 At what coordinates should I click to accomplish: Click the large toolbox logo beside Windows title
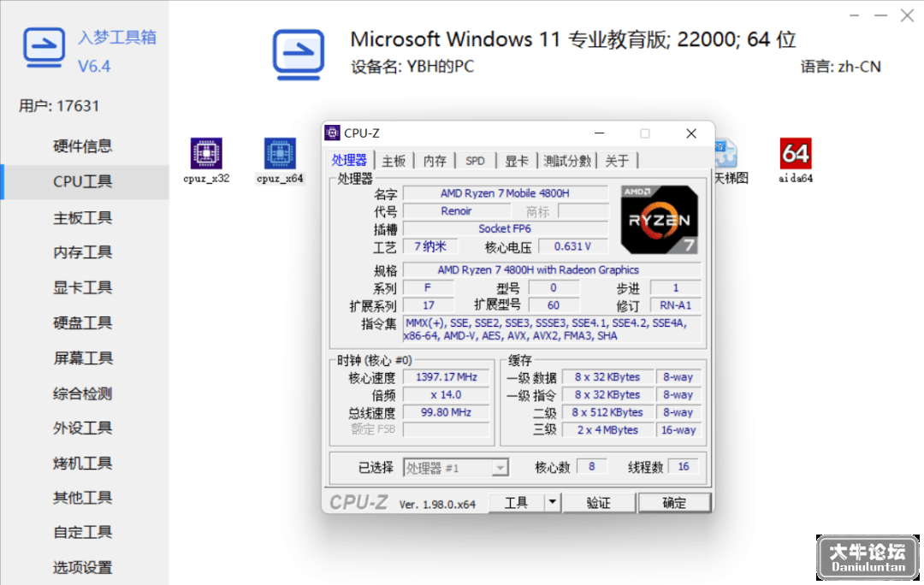299,55
